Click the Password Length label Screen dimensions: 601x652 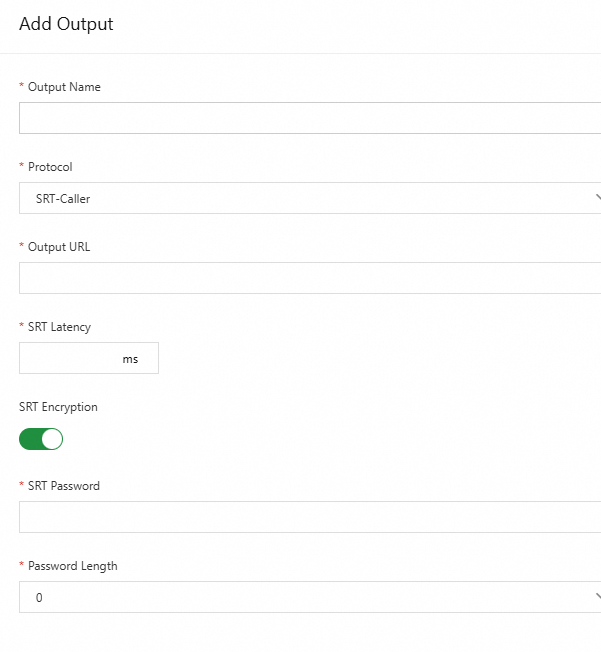72,566
